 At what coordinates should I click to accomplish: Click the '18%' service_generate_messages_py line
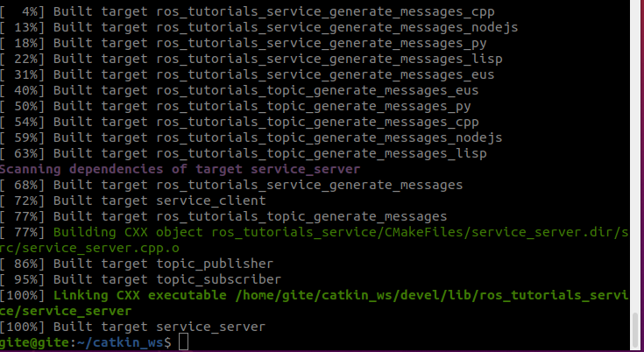[244, 43]
